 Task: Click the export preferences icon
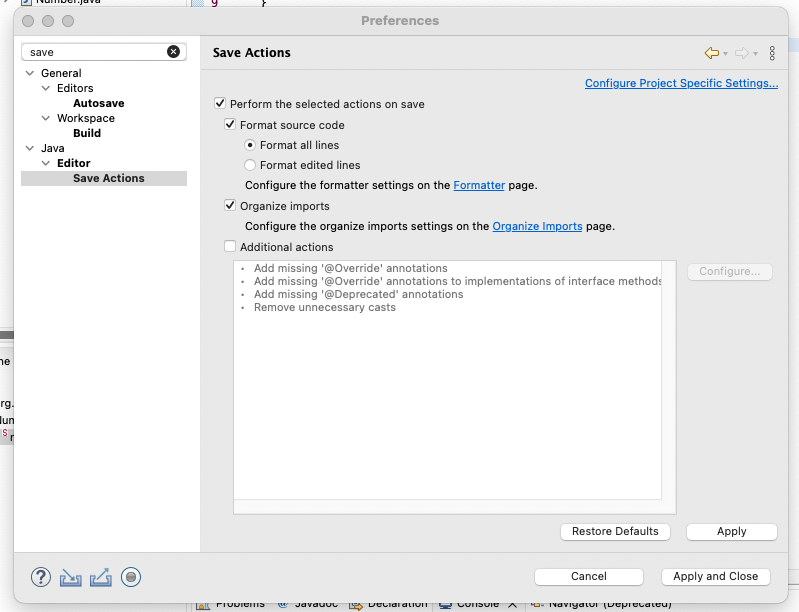(101, 577)
